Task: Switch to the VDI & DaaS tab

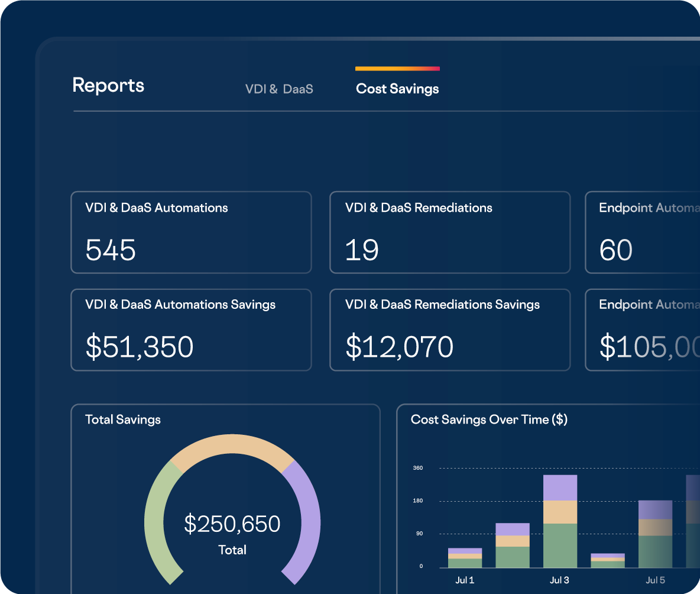Action: (x=279, y=88)
